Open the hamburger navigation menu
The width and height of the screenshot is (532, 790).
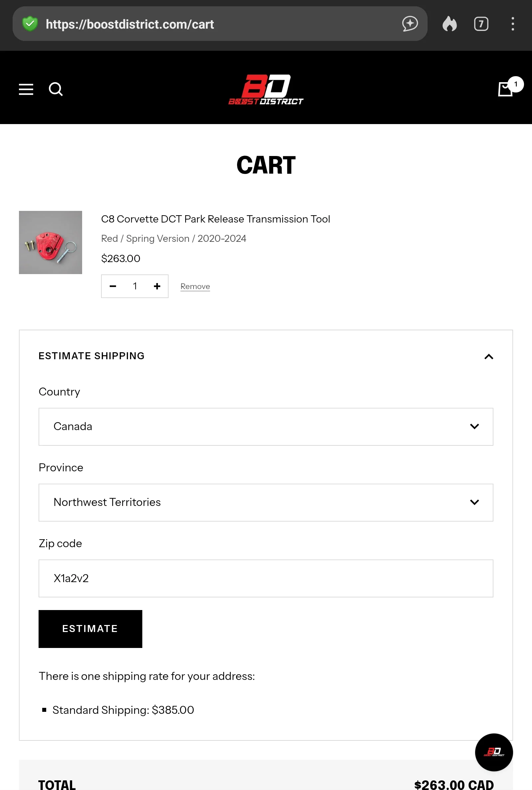click(26, 89)
